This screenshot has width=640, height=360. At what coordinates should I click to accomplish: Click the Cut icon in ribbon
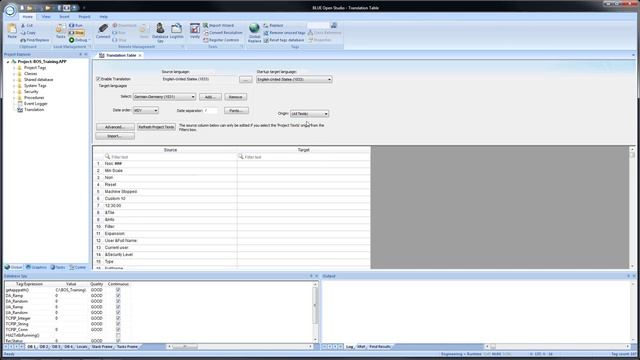pos(23,26)
